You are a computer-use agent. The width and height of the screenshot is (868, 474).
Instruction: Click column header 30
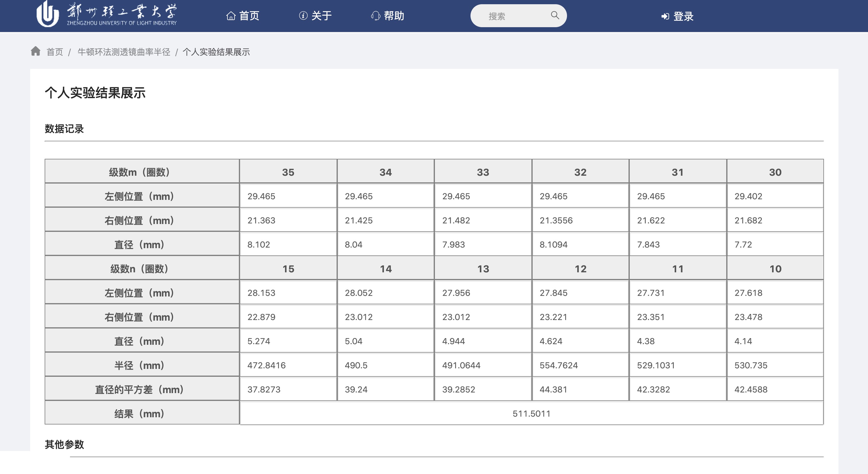point(775,171)
